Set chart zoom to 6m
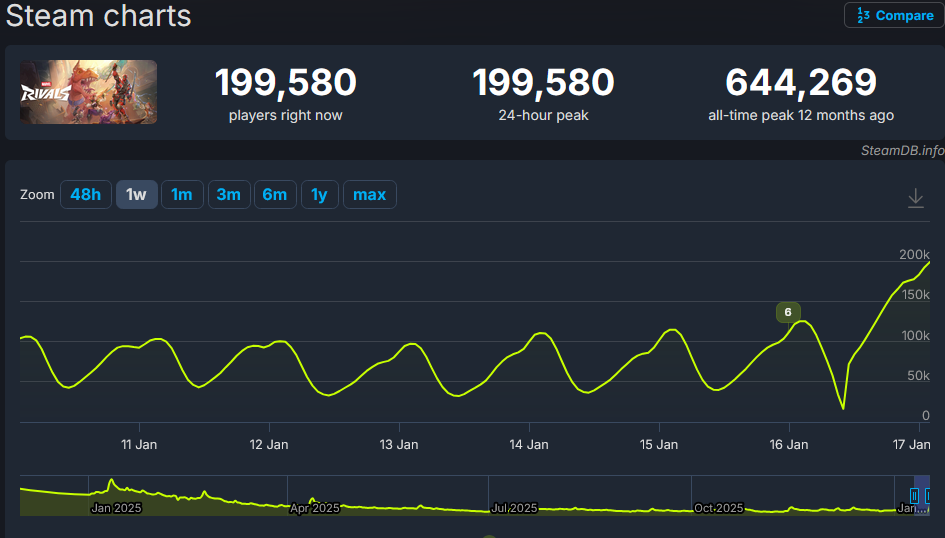Image resolution: width=945 pixels, height=538 pixels. coord(275,195)
